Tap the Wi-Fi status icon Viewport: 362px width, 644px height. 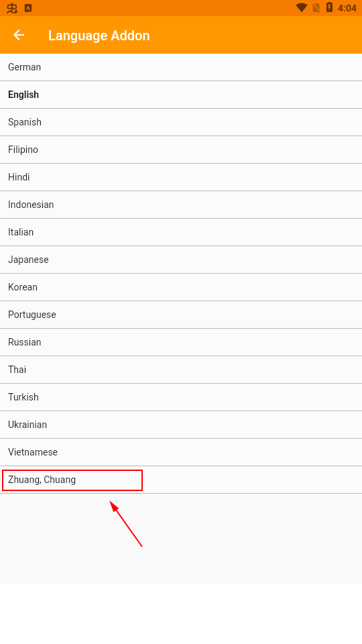click(302, 8)
